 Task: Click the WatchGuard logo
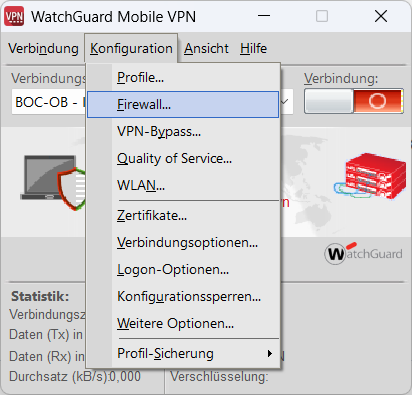[364, 253]
